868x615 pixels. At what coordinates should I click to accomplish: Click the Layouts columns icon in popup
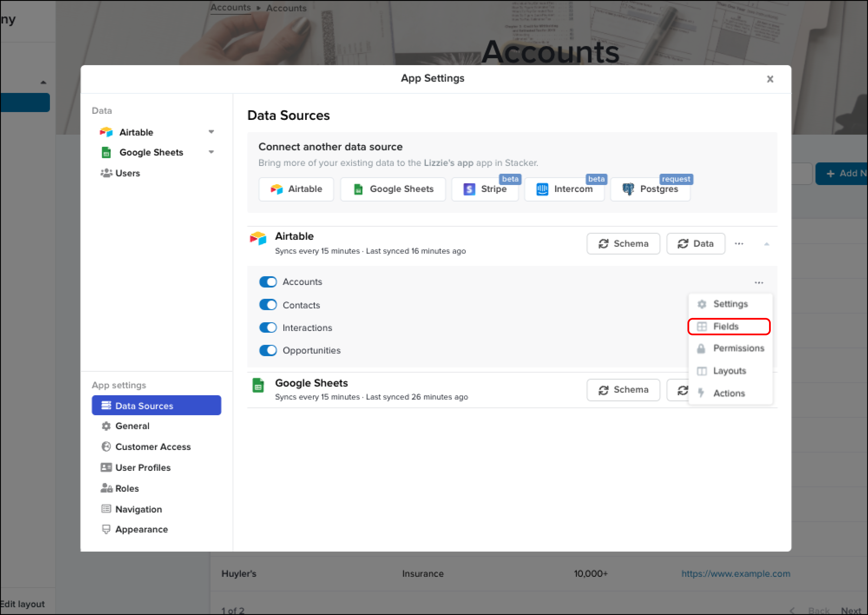[x=702, y=371]
